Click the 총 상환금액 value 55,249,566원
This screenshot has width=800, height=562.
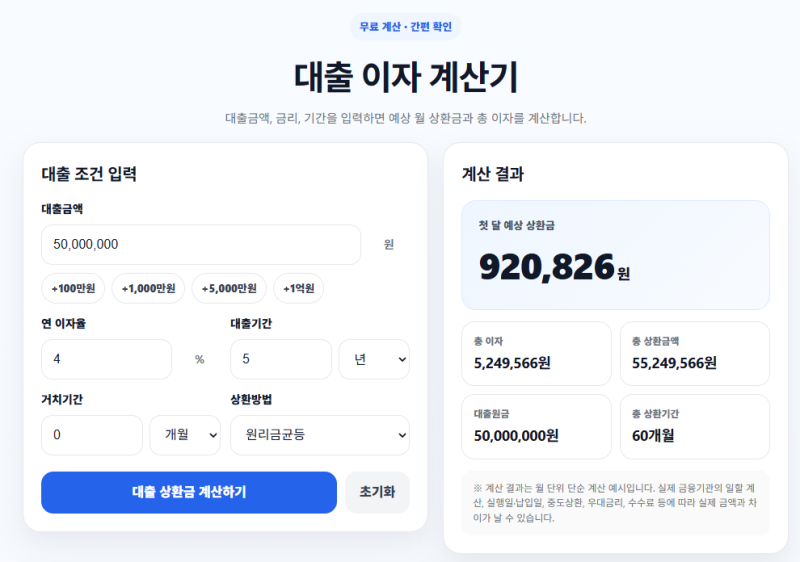(x=674, y=363)
